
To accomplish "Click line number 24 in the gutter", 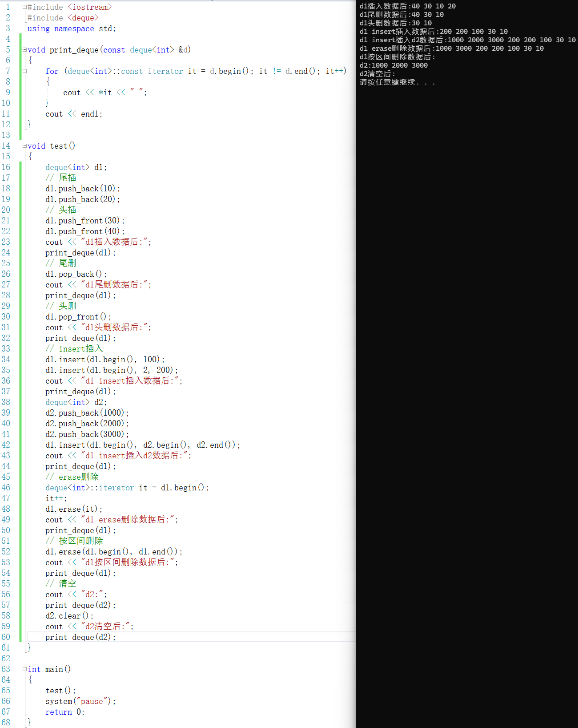I will pyautogui.click(x=6, y=253).
